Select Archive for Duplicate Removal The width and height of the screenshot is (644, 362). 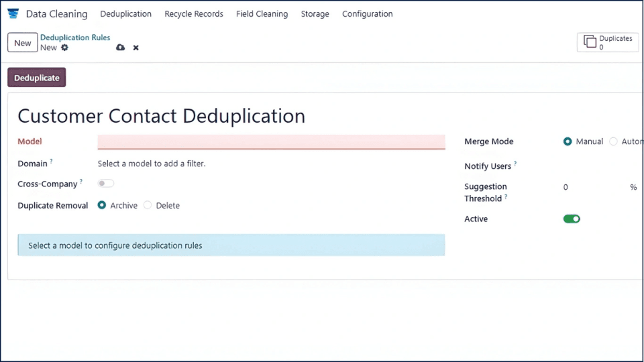coord(102,205)
